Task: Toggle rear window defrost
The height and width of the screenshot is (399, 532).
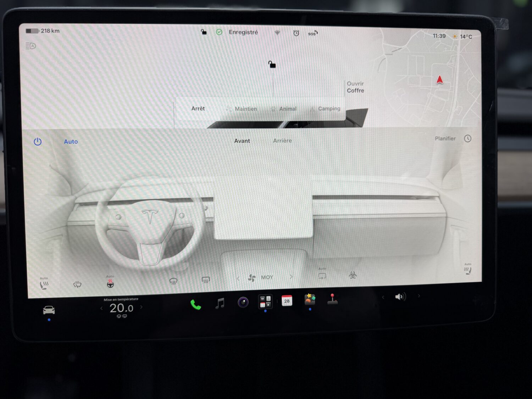Action: click(x=206, y=280)
